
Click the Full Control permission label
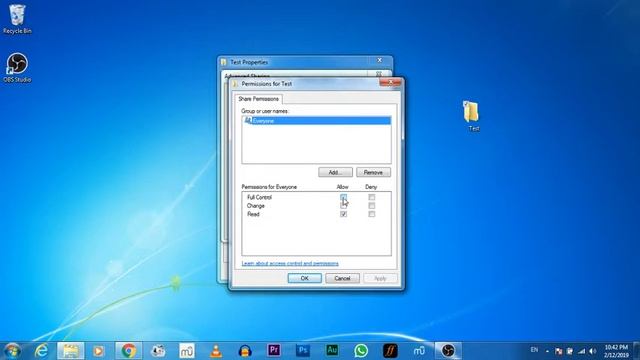[x=259, y=197]
